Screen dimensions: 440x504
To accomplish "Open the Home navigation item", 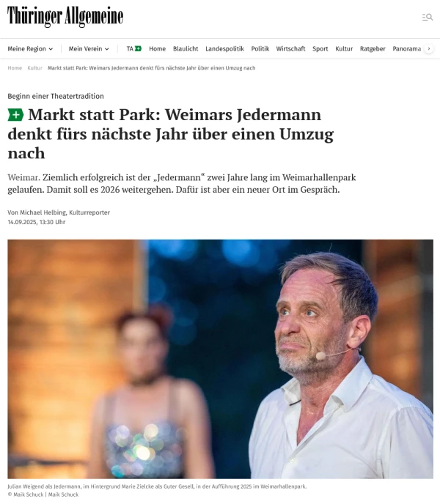I will (x=157, y=48).
